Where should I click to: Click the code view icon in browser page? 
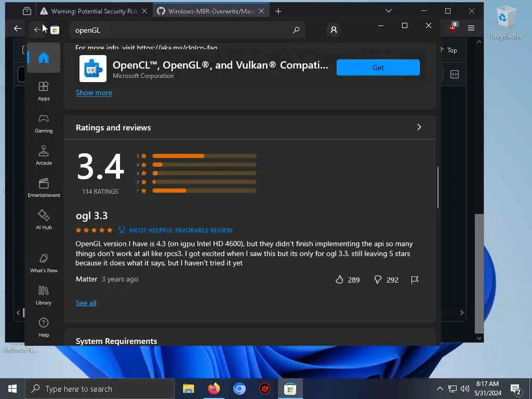[x=454, y=74]
